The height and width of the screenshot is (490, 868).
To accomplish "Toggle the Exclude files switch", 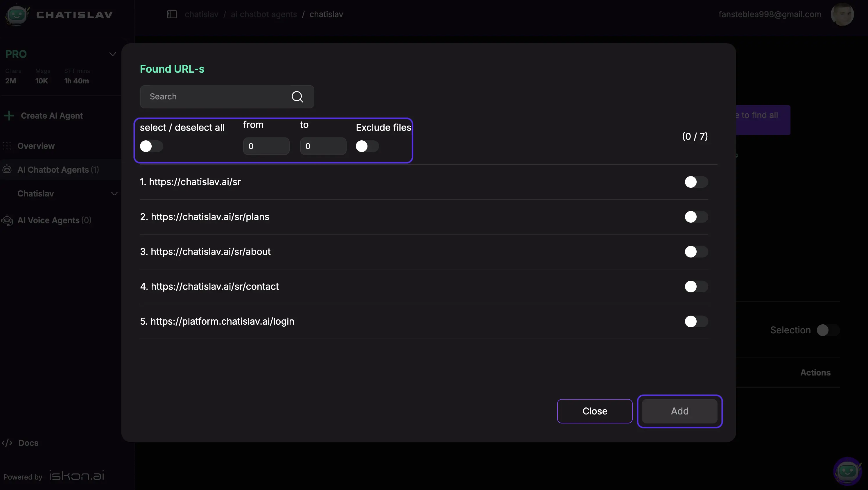I will (367, 146).
